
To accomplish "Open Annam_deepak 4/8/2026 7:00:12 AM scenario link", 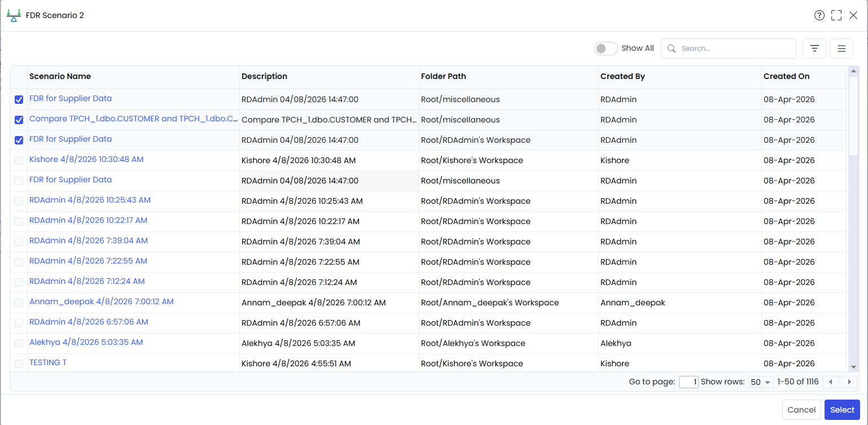I will (x=102, y=301).
